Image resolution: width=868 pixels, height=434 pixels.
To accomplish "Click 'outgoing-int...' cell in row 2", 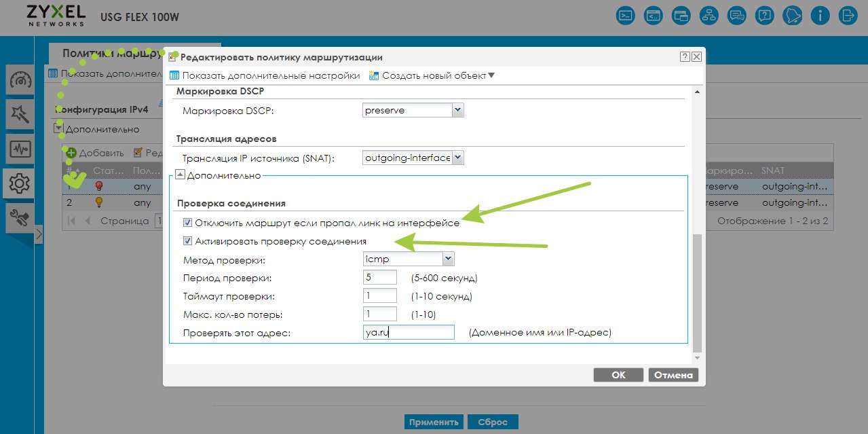I will [795, 202].
